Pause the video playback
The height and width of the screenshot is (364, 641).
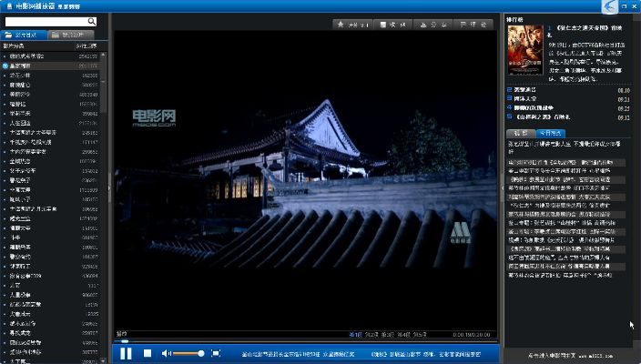point(126,353)
